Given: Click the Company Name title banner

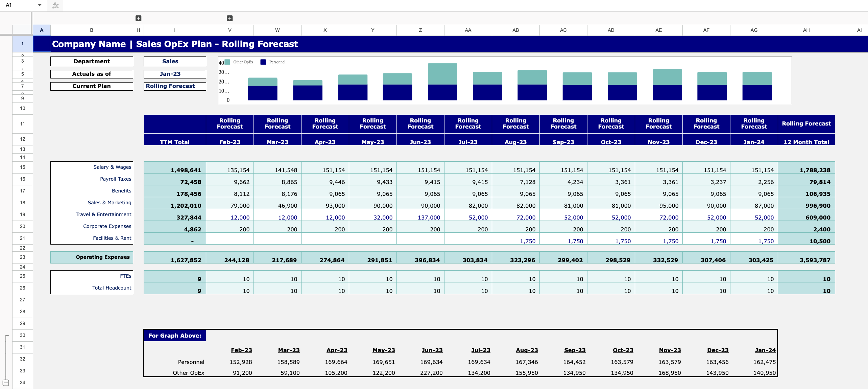Looking at the screenshot, I should click(x=175, y=44).
